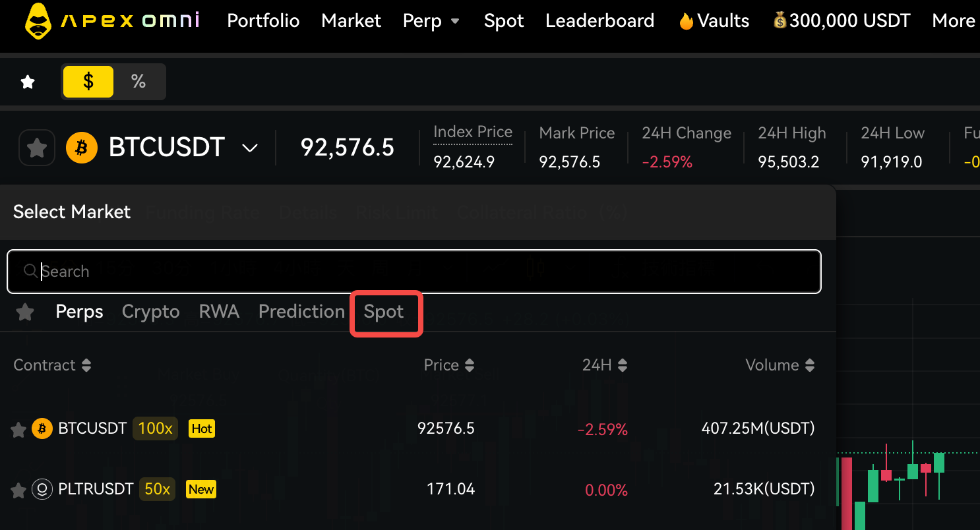Star the BTCUSDT row in market list
980x530 pixels.
click(18, 430)
